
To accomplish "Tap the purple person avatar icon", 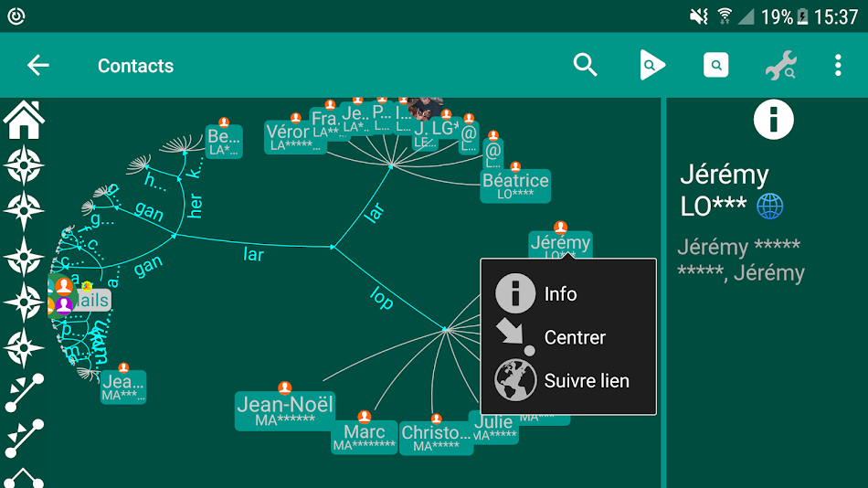I will pos(64,305).
